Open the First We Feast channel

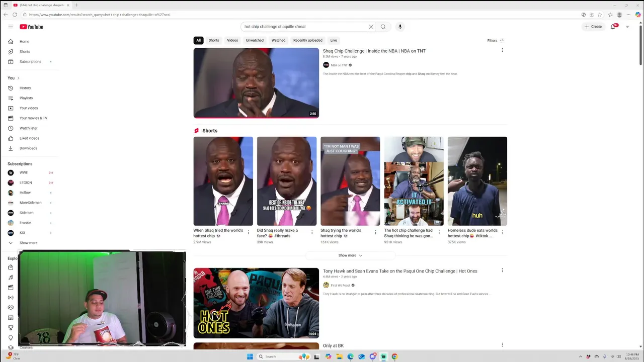(x=340, y=285)
